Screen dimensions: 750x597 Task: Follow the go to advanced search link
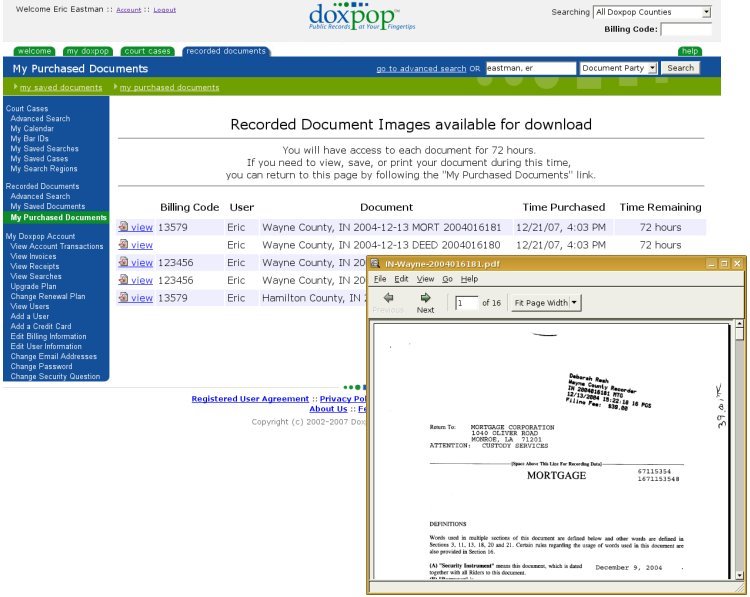tap(421, 69)
